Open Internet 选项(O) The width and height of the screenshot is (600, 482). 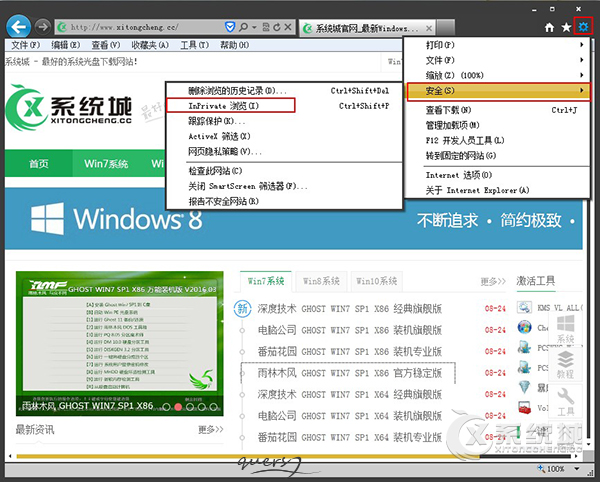coord(497,175)
